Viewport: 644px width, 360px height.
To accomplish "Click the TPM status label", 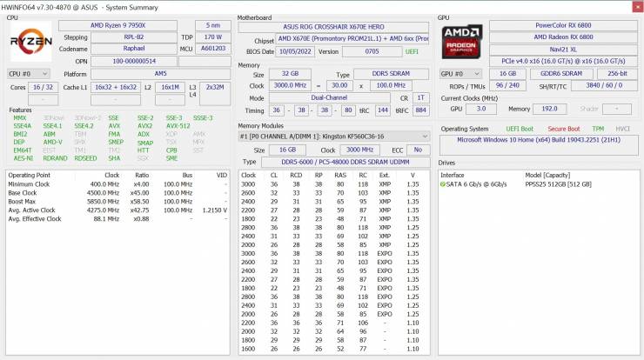I will tap(598, 129).
